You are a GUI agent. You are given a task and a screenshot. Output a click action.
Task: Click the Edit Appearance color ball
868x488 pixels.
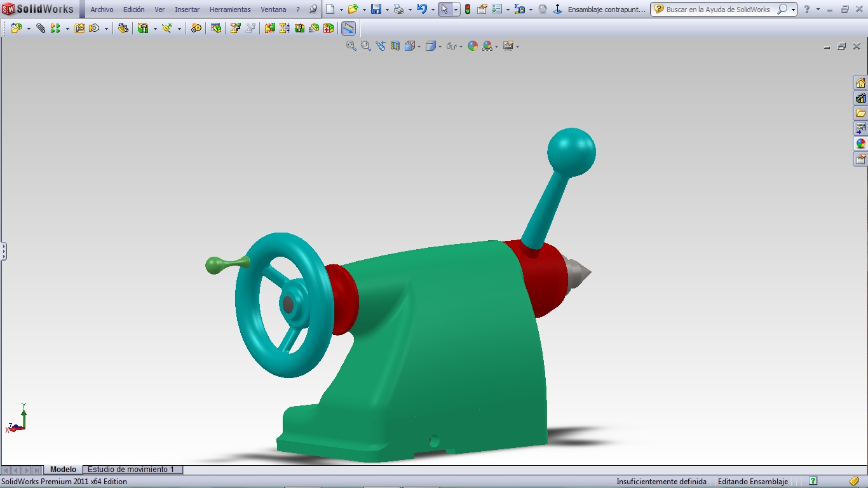click(472, 46)
